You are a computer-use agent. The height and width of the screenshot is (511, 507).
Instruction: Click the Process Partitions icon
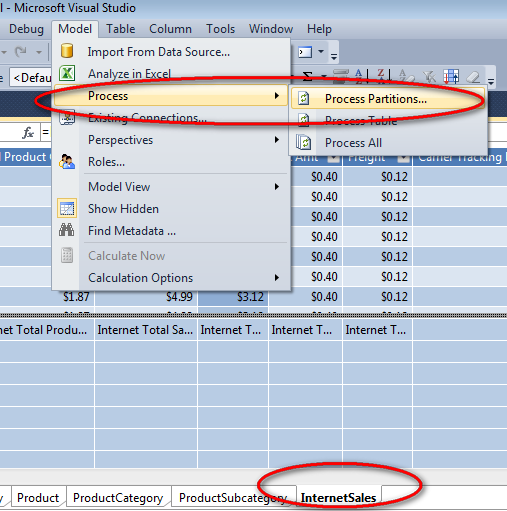click(x=303, y=98)
